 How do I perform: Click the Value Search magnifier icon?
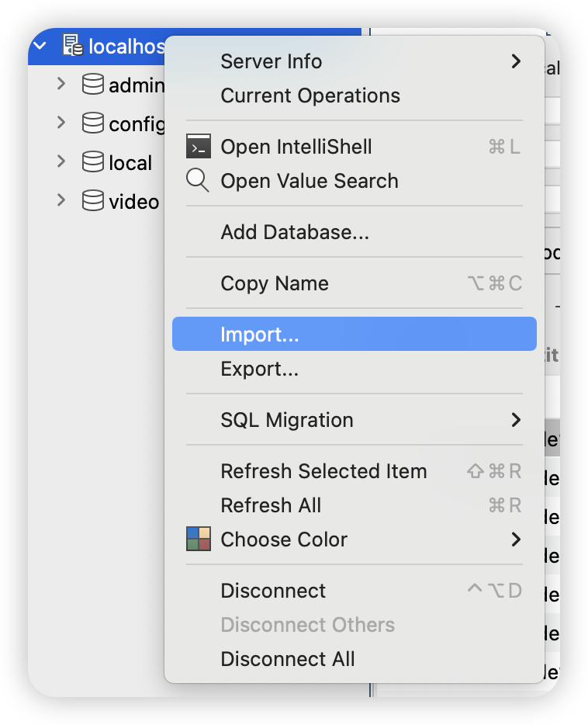point(199,181)
